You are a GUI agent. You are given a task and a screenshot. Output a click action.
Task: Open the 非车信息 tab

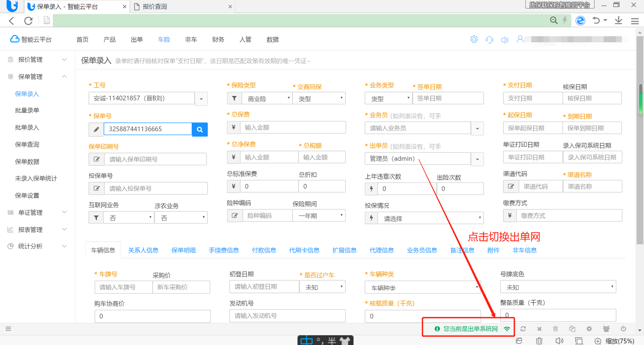tap(525, 250)
